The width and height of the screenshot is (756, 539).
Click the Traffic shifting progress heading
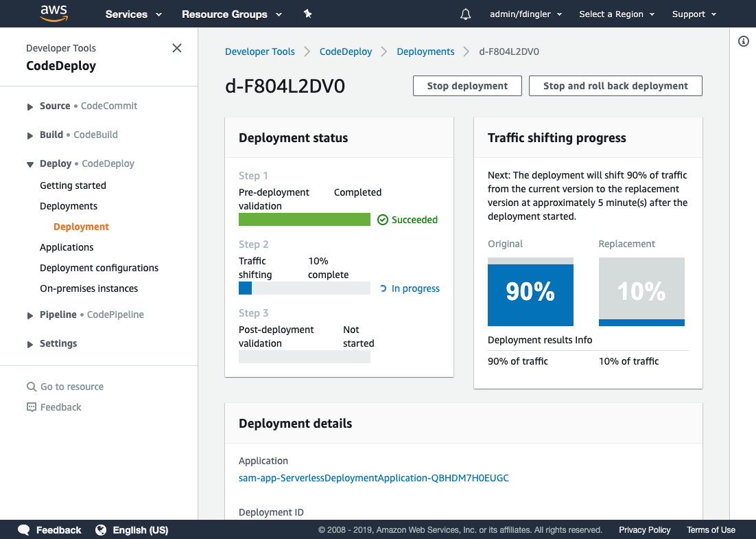[x=557, y=138]
